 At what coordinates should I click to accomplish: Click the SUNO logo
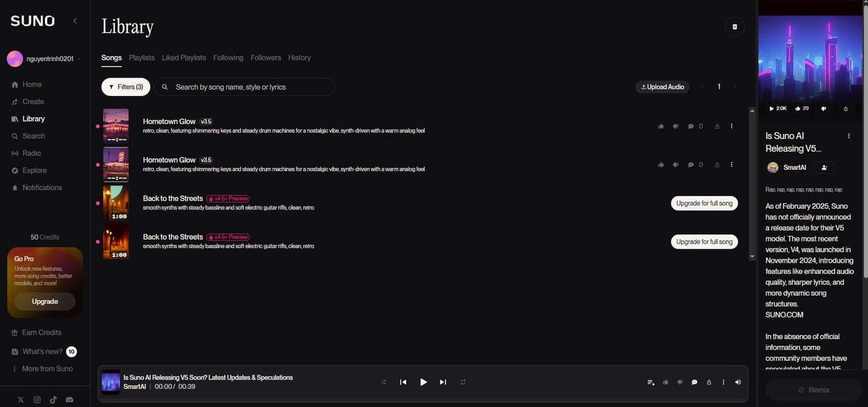(32, 21)
